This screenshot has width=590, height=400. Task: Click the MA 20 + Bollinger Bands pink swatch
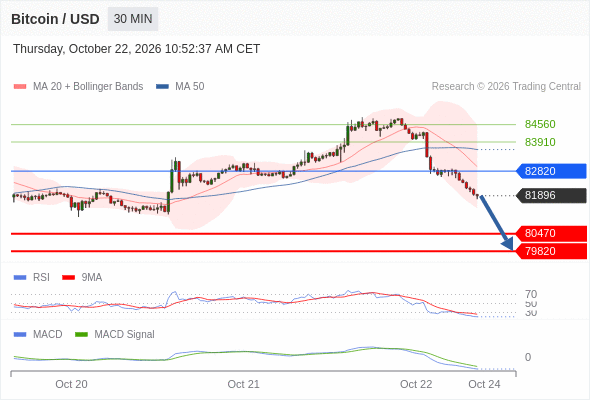click(x=20, y=87)
